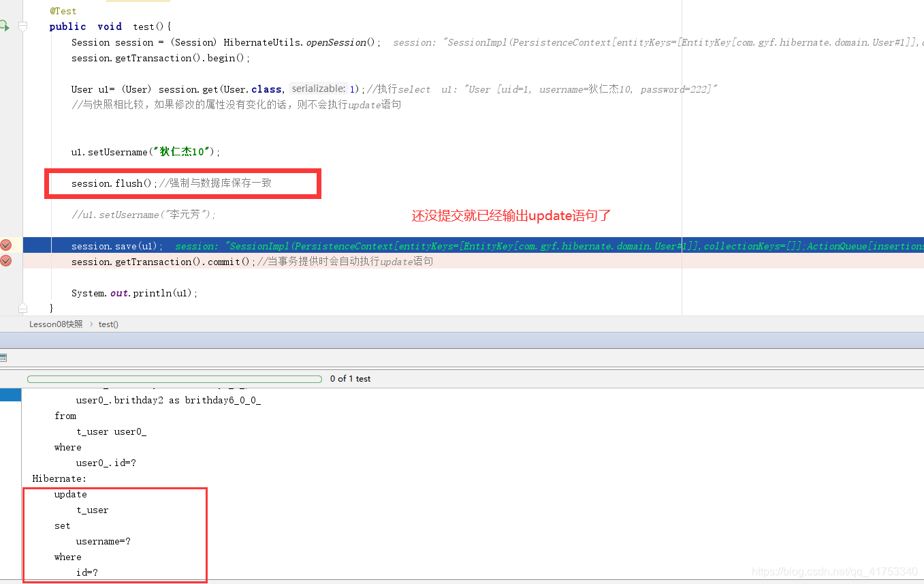Viewport: 924px width, 584px height.
Task: Click the System.out.println(u1) line
Action: tap(135, 293)
